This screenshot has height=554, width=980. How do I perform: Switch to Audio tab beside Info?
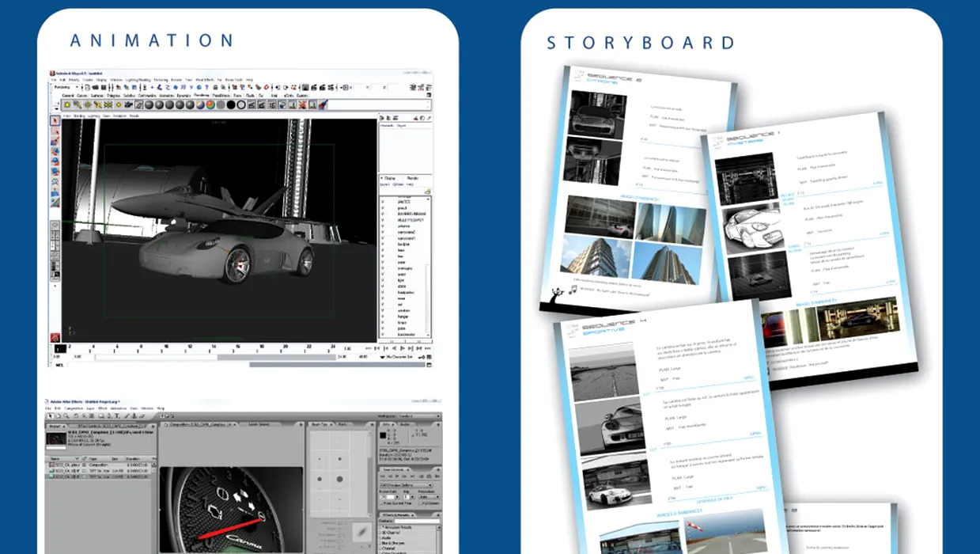point(404,424)
